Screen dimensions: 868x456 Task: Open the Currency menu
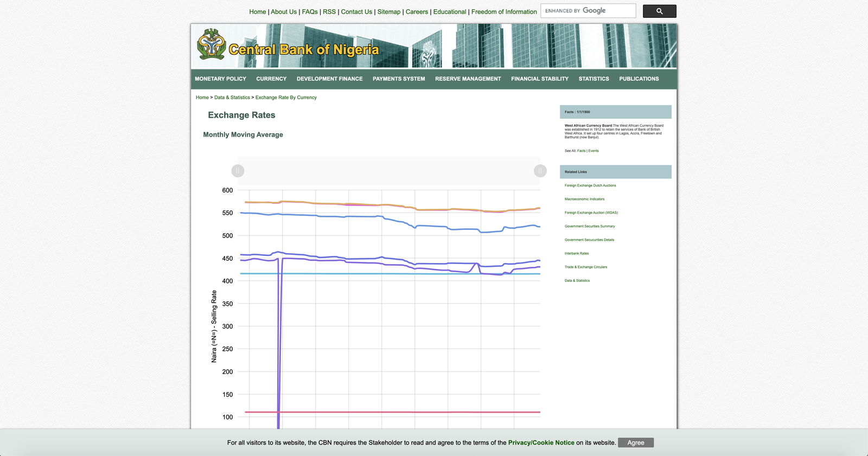271,79
